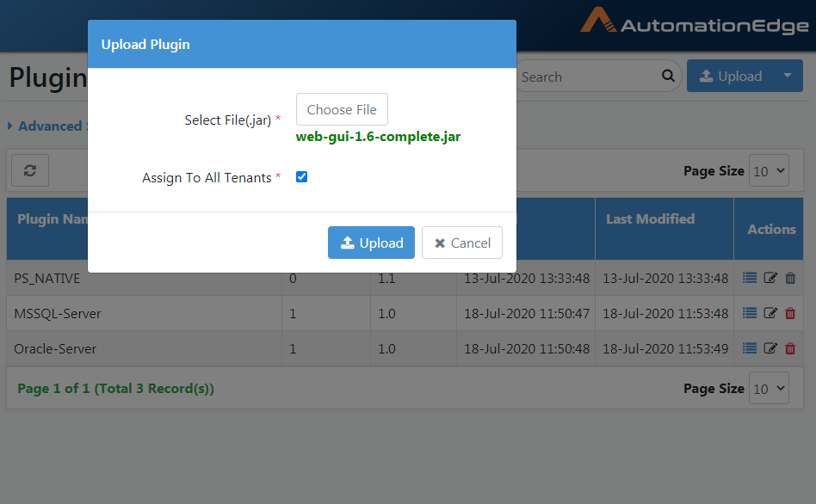Image resolution: width=816 pixels, height=504 pixels.
Task: Click trash icon for PS_NATIVE
Action: pyautogui.click(x=790, y=278)
